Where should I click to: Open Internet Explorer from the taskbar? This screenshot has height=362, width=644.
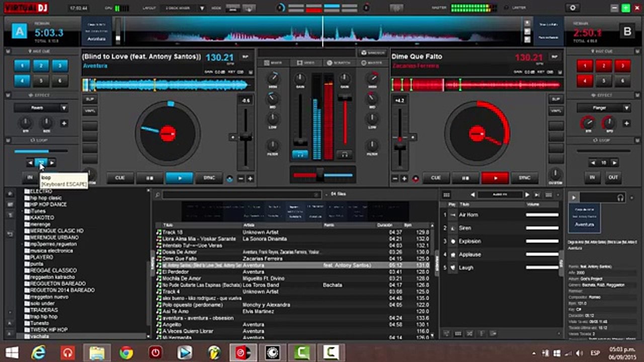[38, 353]
